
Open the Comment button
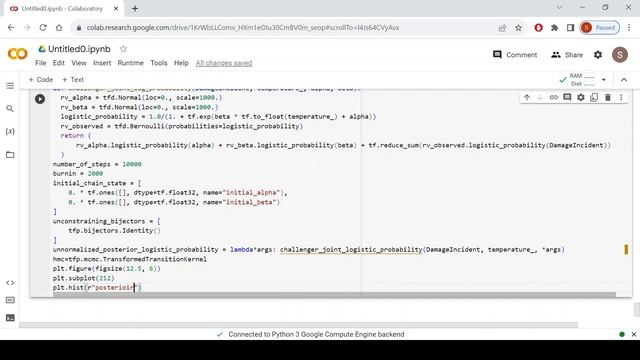click(x=515, y=55)
